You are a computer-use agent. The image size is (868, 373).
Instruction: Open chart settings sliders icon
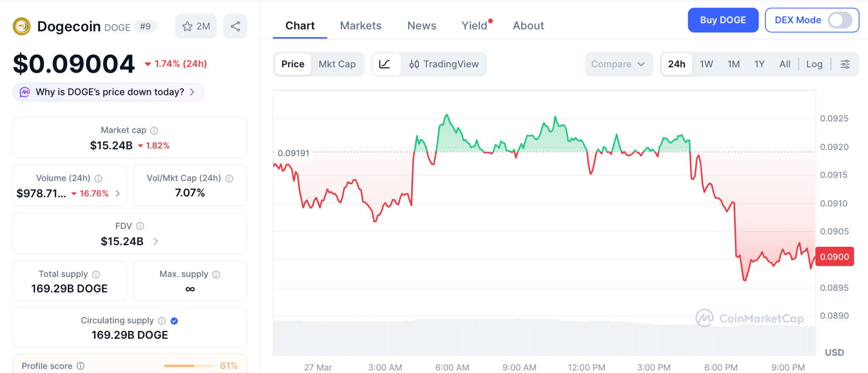pos(845,64)
